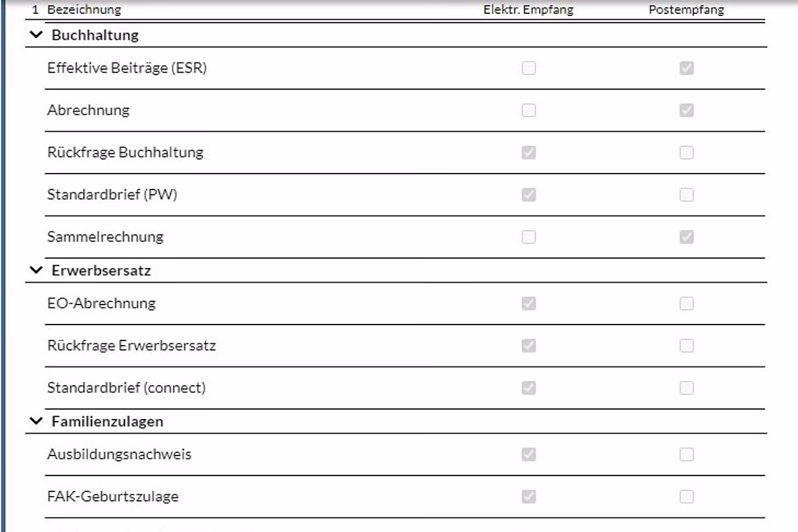This screenshot has height=532, width=798.
Task: Uncheck Elektr. Empfang for FAK-Geburtszulage
Action: [529, 497]
